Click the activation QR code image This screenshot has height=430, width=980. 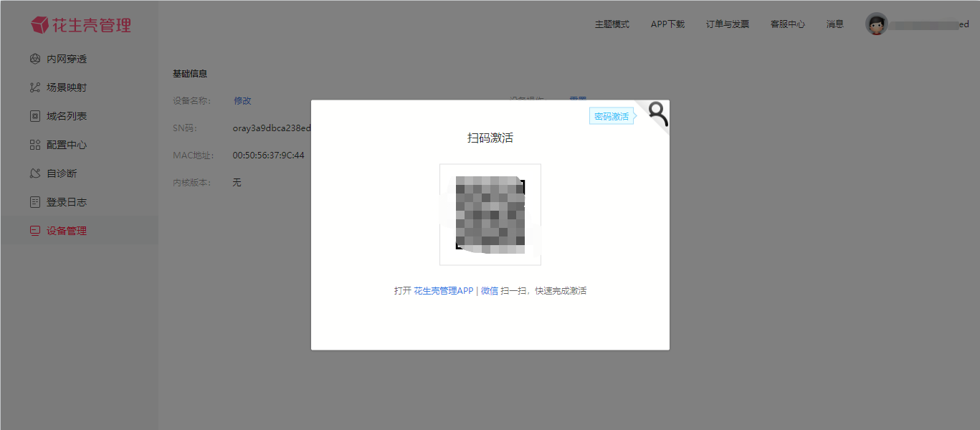click(x=490, y=214)
